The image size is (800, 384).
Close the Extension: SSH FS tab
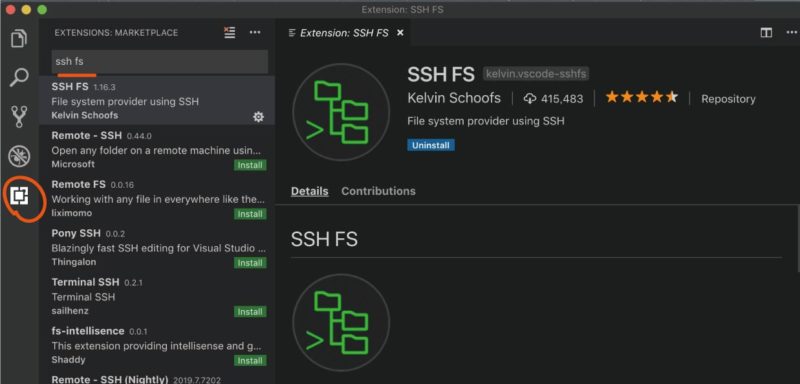pos(400,33)
